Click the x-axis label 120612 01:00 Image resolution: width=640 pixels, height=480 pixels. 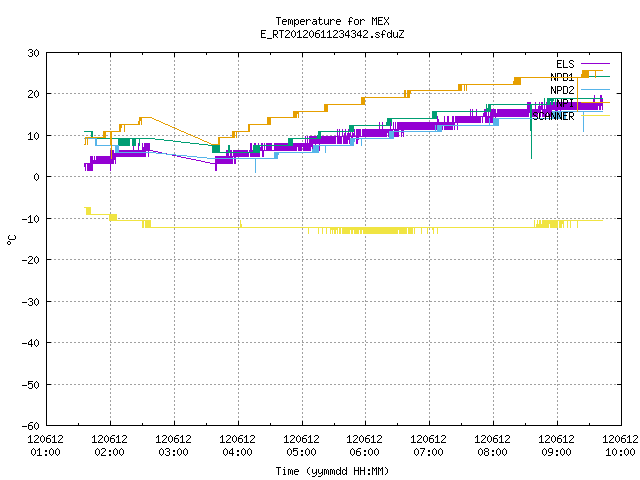coord(46,446)
